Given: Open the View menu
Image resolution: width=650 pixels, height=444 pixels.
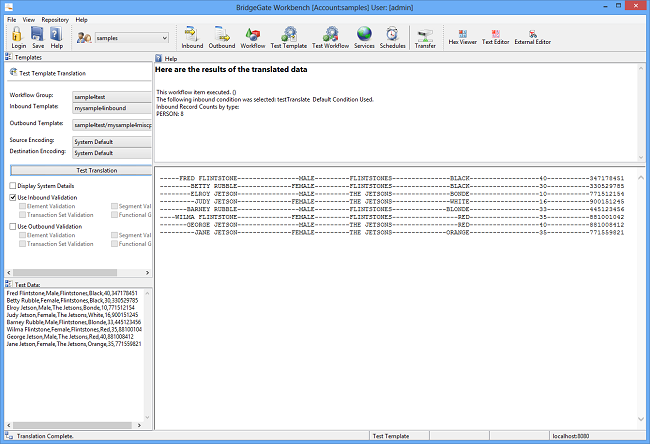Looking at the screenshot, I should pos(29,19).
